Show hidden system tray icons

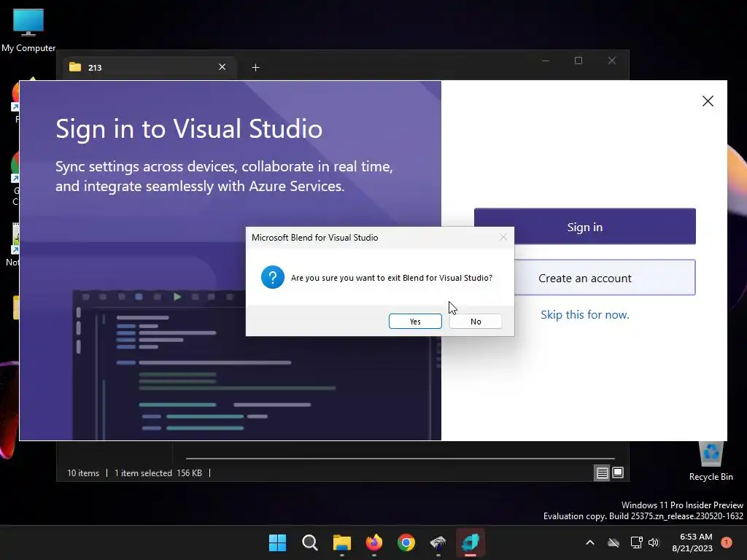tap(589, 542)
